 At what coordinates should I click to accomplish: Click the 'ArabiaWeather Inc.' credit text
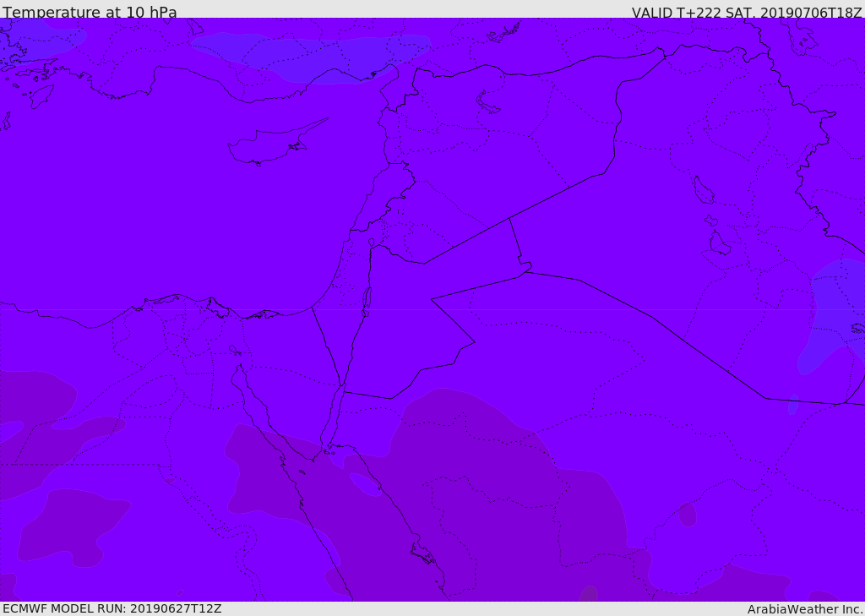pos(806,609)
